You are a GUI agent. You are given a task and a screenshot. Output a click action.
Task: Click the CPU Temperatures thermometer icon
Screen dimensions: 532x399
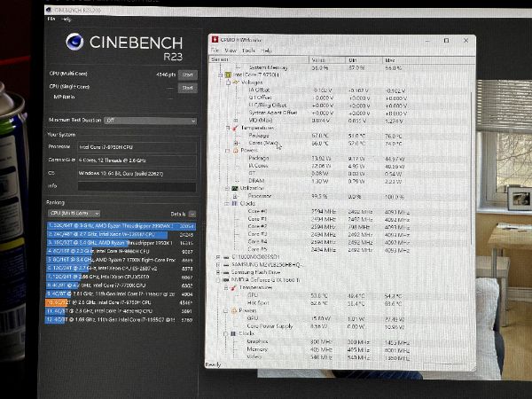click(x=235, y=128)
